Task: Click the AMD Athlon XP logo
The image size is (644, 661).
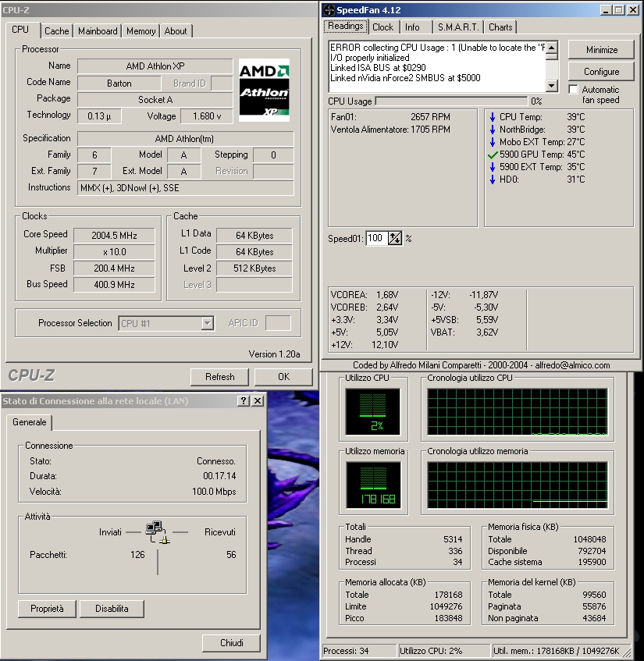Action: pos(264,91)
